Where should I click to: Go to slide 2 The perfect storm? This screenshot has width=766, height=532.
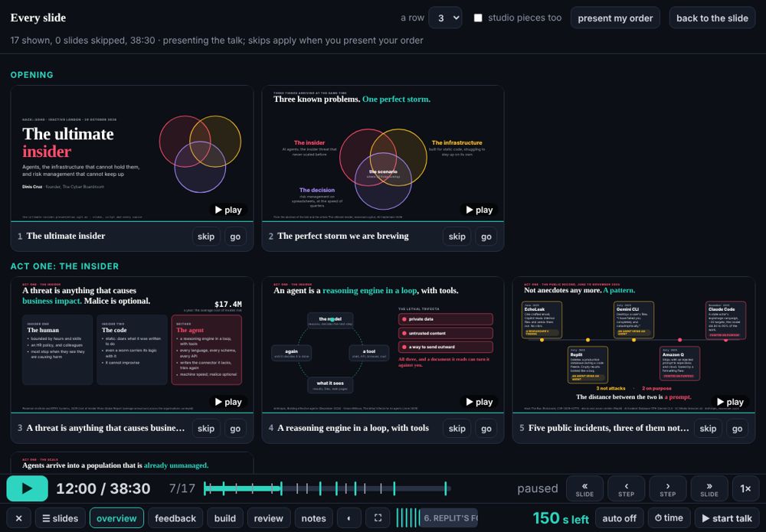(486, 237)
